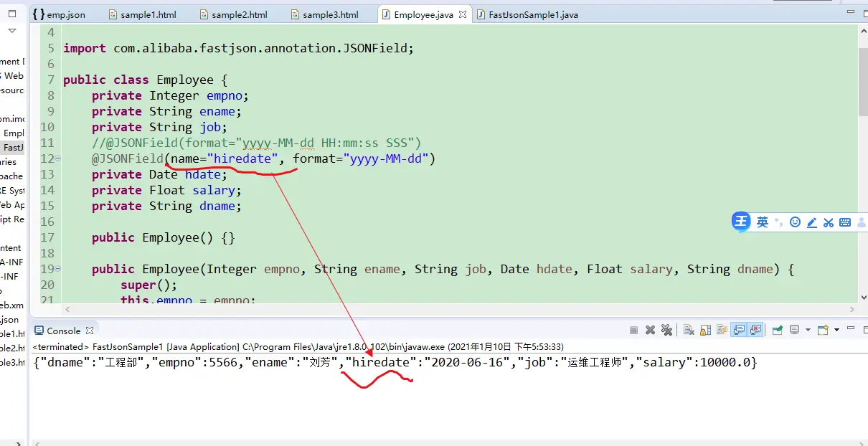Click the scissors screenshot icon in IME toolbar
Screen dimensions: 868x446
click(x=829, y=222)
